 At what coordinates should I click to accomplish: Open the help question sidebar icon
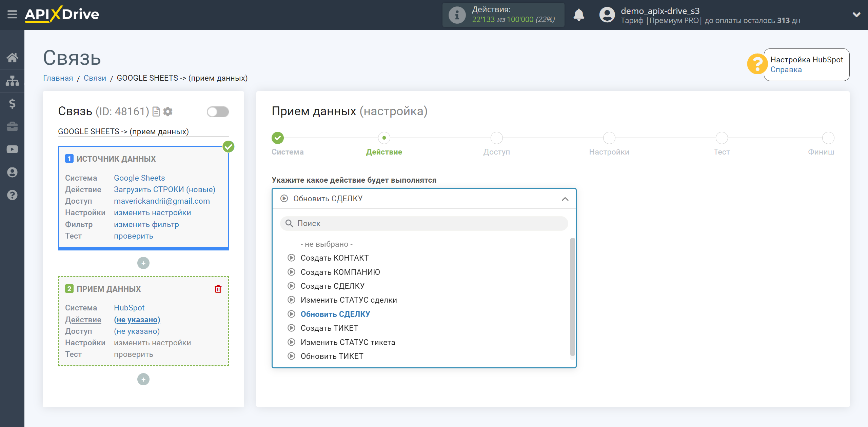(x=12, y=195)
